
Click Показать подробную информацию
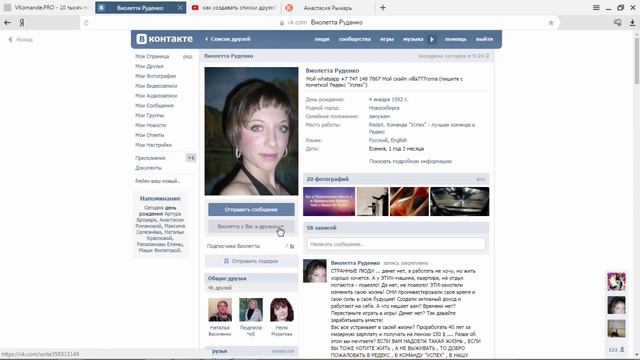410,161
